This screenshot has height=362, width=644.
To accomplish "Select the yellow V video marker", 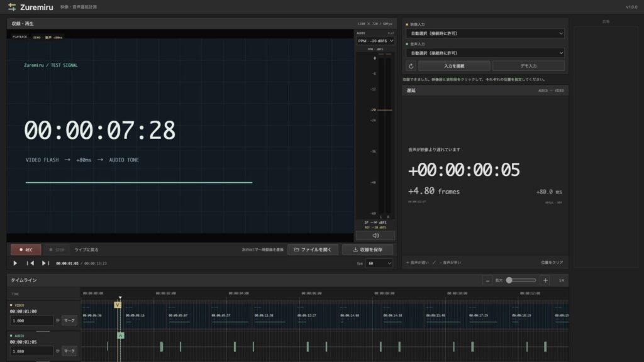I will point(118,305).
